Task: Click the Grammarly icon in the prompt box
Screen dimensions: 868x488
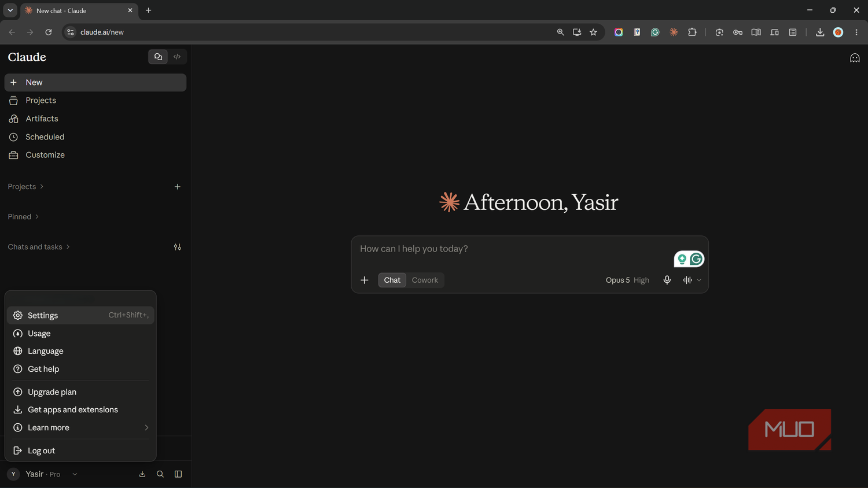Action: point(696,259)
